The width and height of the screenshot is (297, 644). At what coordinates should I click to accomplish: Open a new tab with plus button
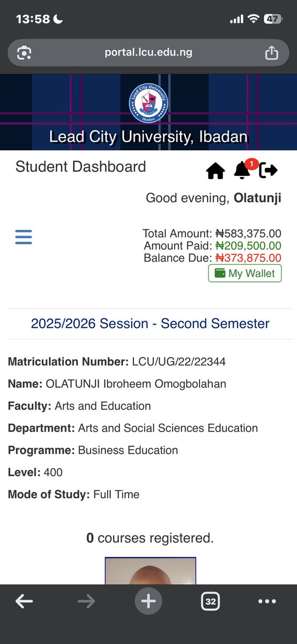coord(148,602)
